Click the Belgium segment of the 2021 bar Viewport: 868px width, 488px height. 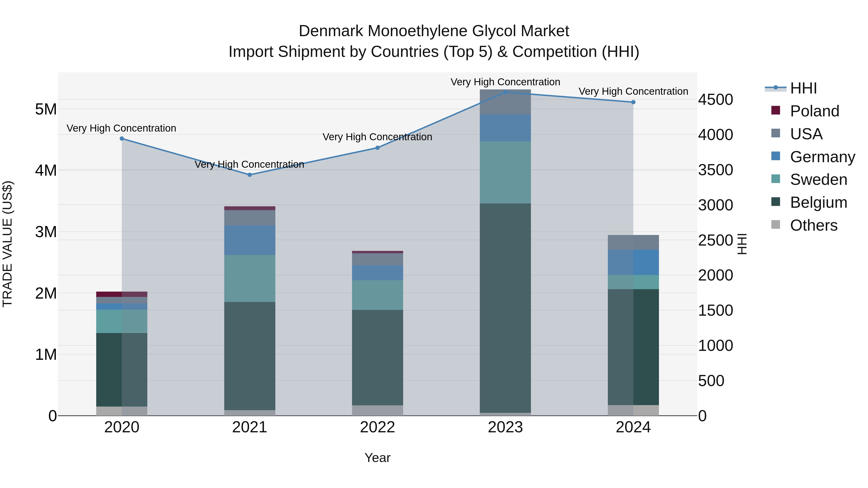(x=250, y=356)
